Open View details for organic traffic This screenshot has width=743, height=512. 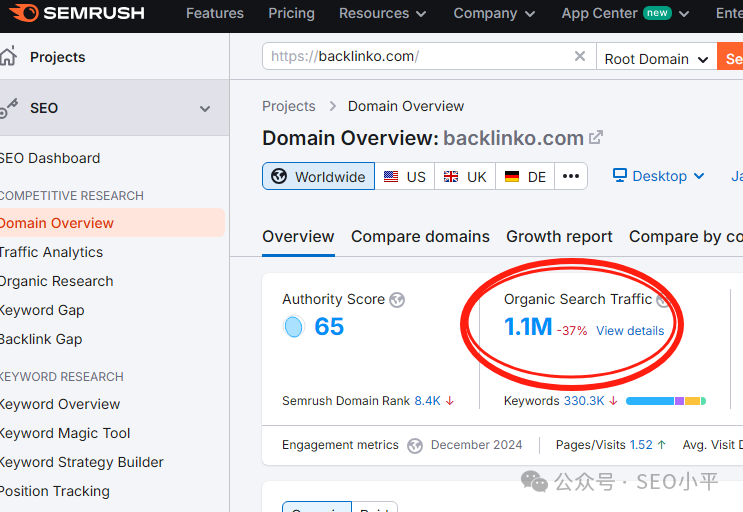pos(630,331)
